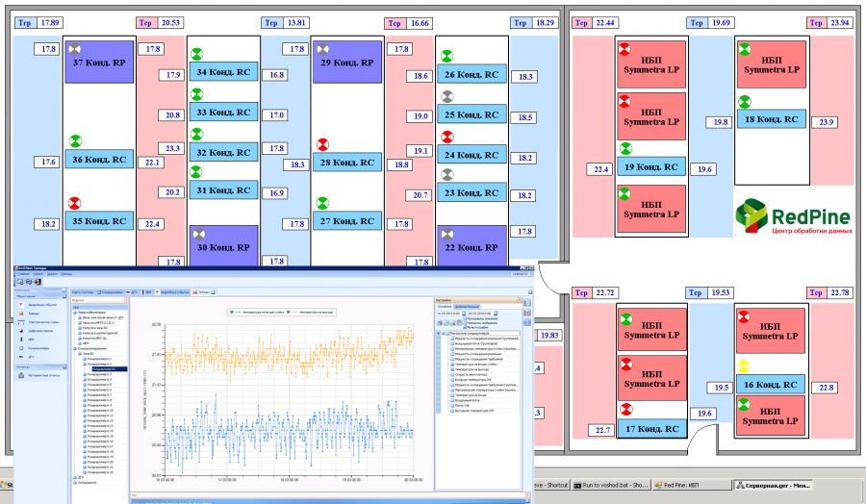This screenshot has height=504, width=866.
Task: Select the green status icon above 33 Конд. RC
Action: tap(196, 94)
